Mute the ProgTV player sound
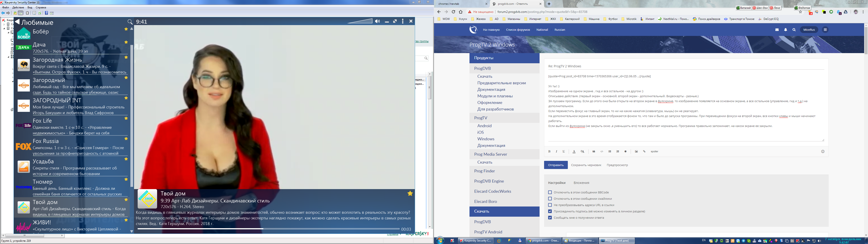Screen dimensions: 868x244 [377, 21]
